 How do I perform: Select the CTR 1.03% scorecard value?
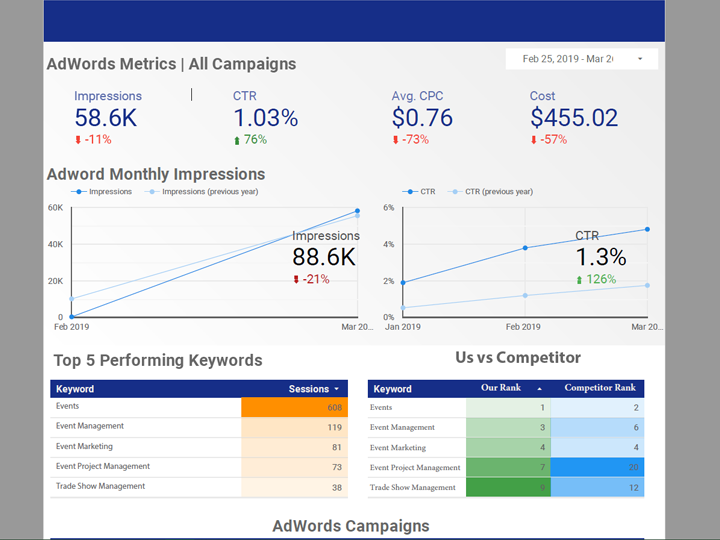[266, 118]
